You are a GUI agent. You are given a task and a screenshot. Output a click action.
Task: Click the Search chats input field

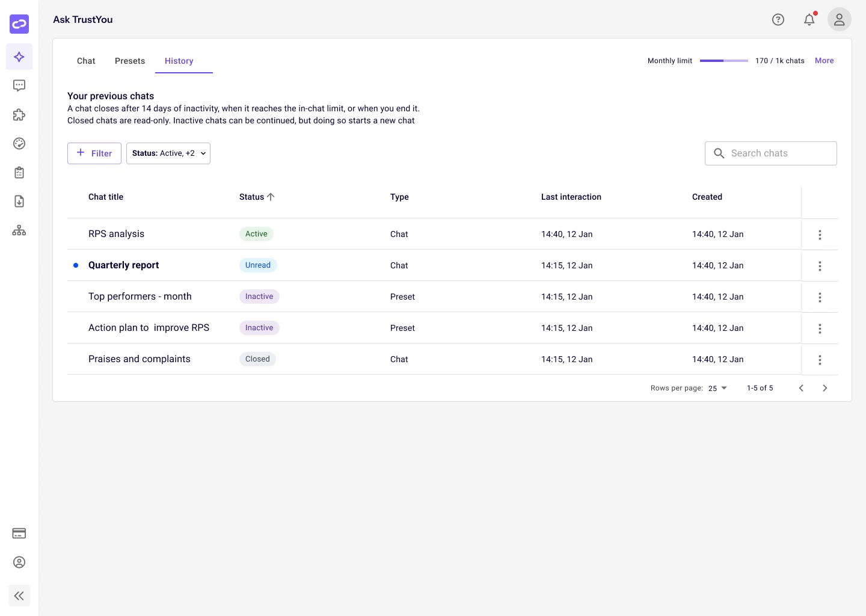771,153
